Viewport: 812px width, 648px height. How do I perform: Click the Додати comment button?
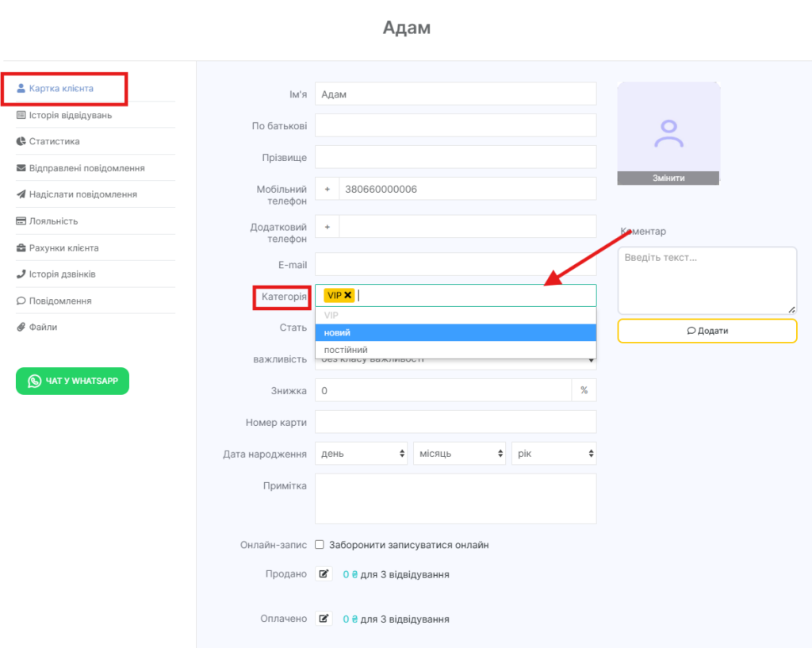click(707, 331)
